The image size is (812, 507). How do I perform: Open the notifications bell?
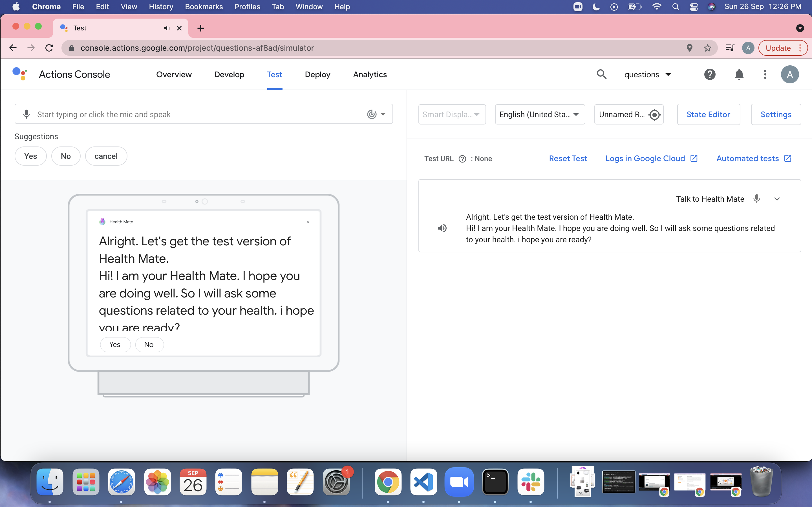[739, 74]
